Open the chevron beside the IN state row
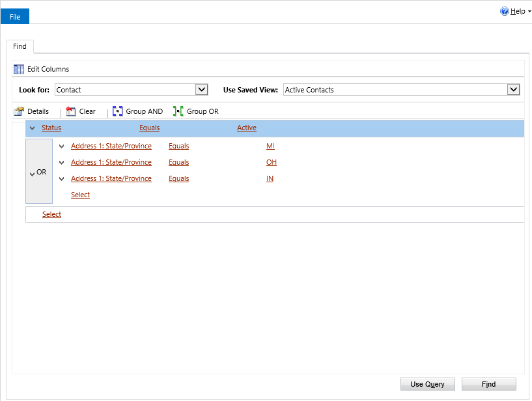The width and height of the screenshot is (532, 401). coord(61,179)
